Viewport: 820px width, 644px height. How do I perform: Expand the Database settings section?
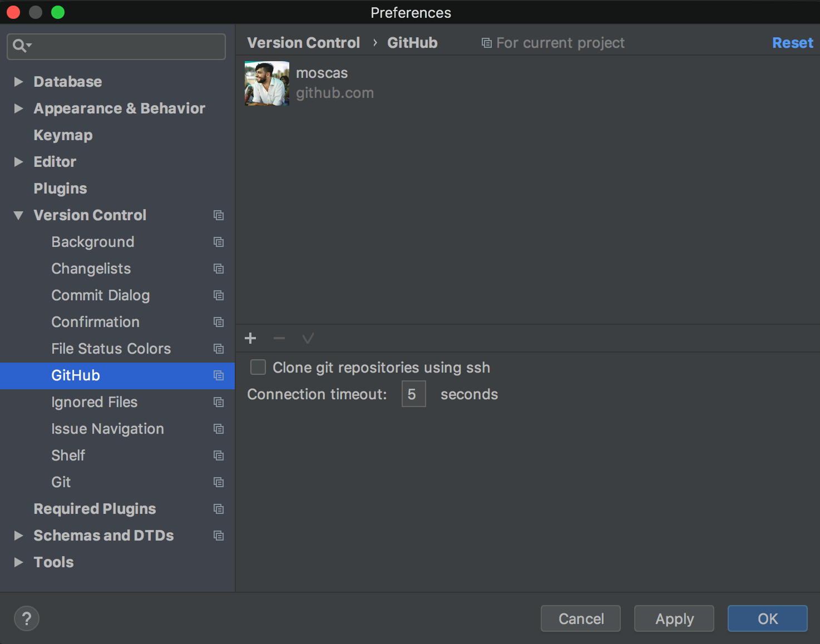[x=18, y=82]
